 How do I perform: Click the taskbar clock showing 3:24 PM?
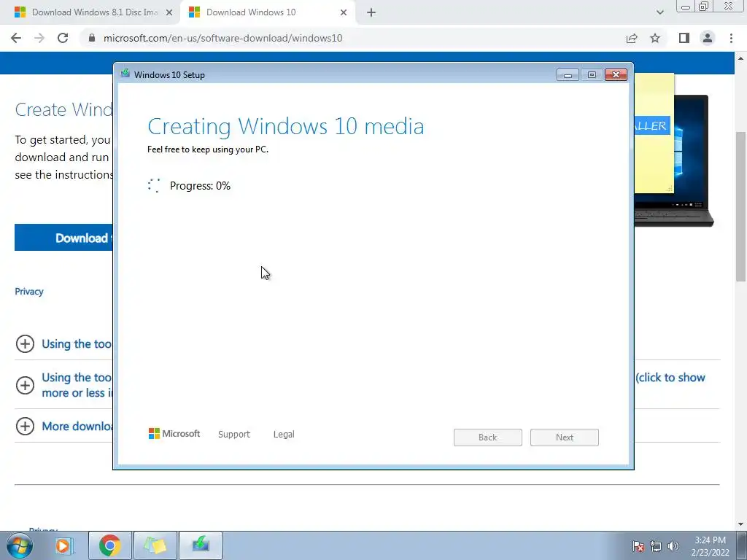(710, 546)
